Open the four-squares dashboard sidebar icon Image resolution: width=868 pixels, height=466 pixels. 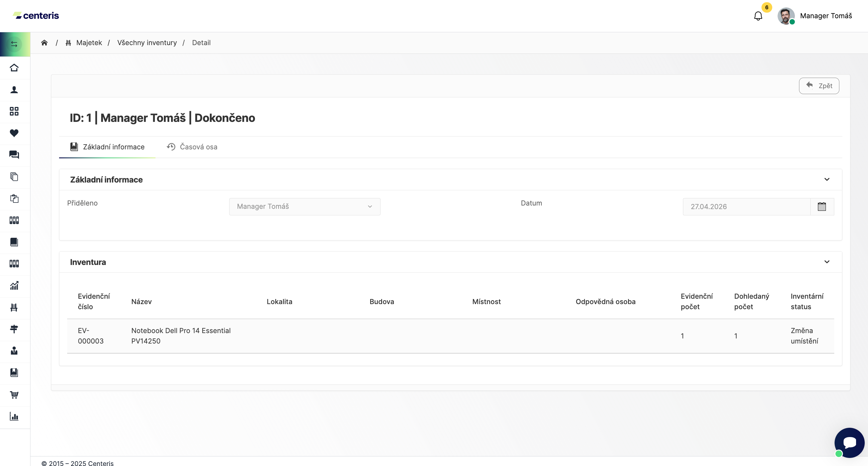[14, 111]
